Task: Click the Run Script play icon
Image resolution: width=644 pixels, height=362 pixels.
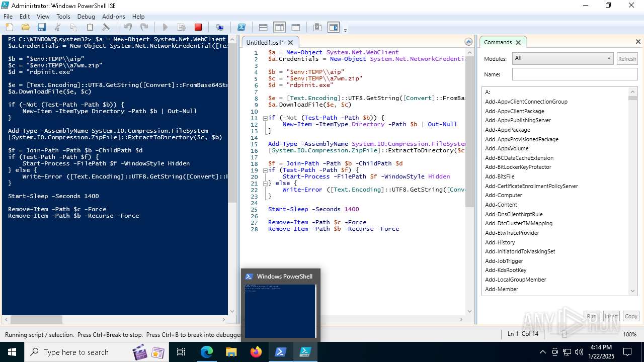Action: pyautogui.click(x=165, y=27)
